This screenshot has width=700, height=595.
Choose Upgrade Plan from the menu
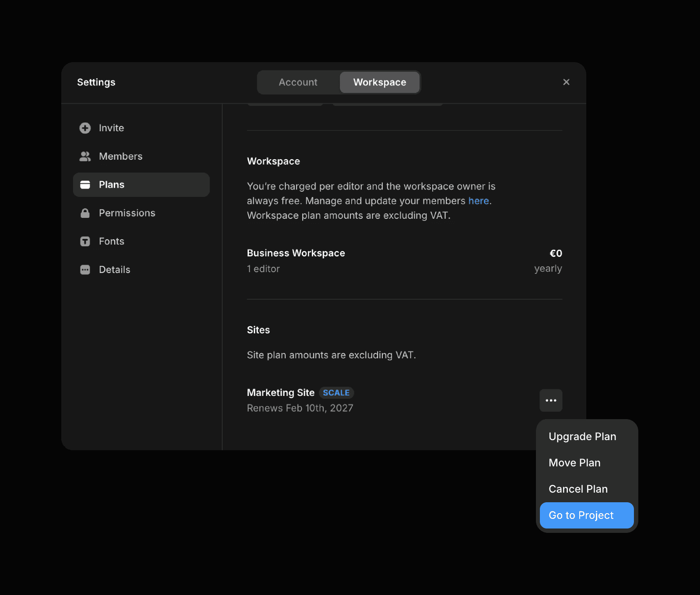point(582,436)
